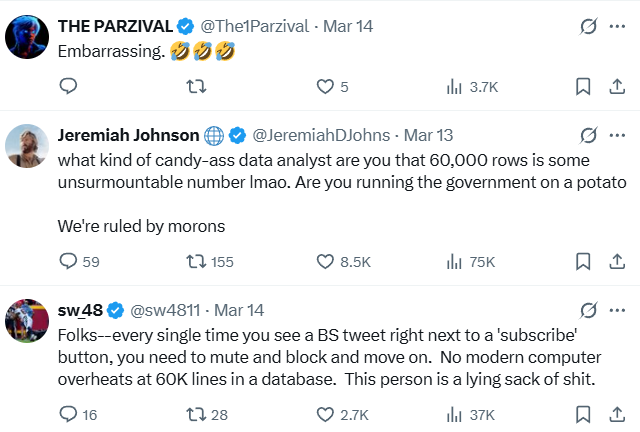Bookmark sw_48's tweet
The height and width of the screenshot is (432, 640).
coord(583,414)
